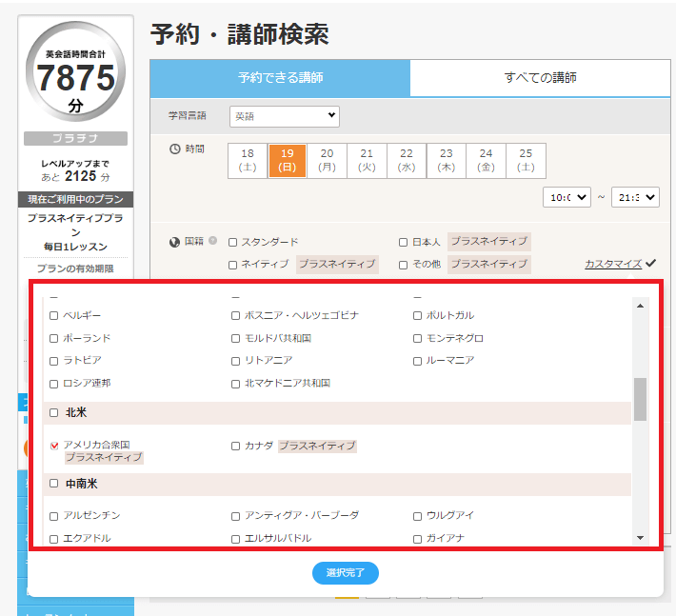Click the clock icon next to 時間
Screen dimensions: 676x616
[174, 149]
